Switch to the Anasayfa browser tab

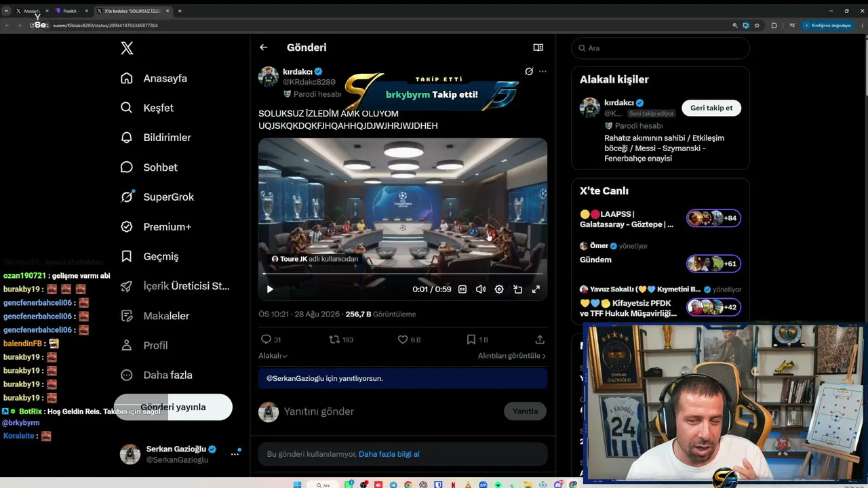tap(33, 11)
